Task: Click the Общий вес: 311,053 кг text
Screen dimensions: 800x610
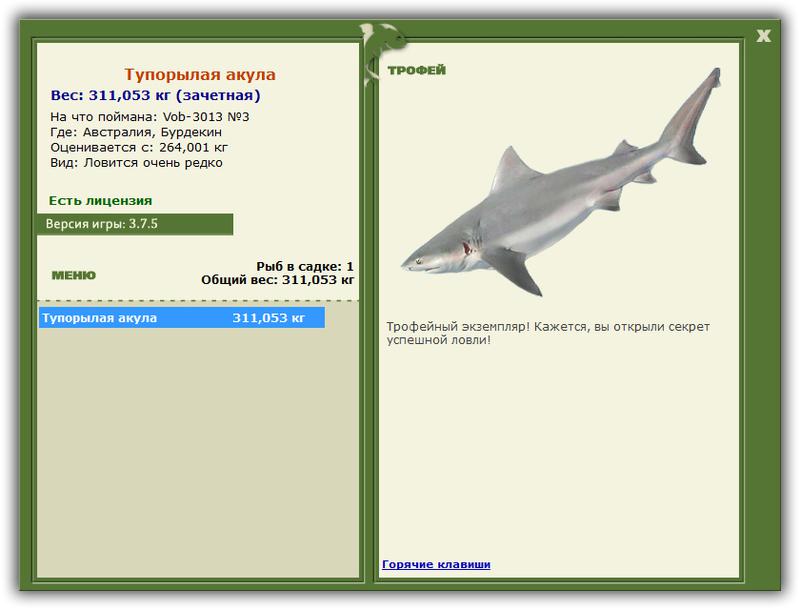Action: (277, 279)
